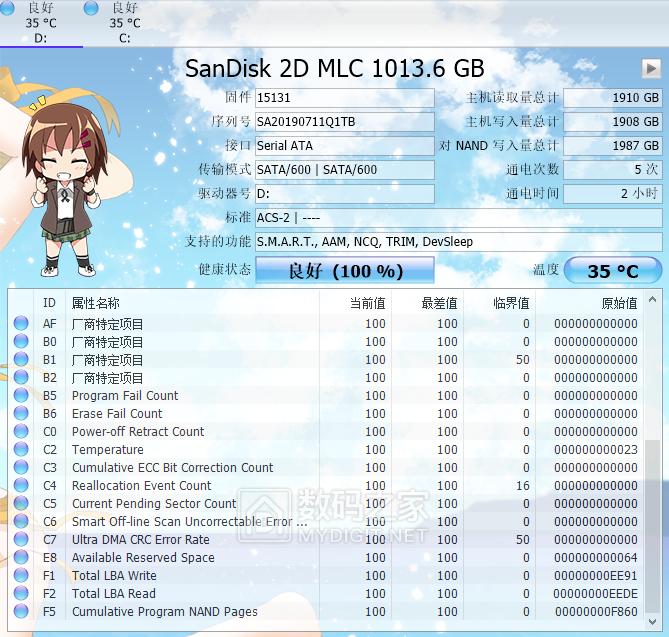The image size is (669, 637).
Task: Click scrollbar up arrow in attribute list
Action: click(x=652, y=299)
